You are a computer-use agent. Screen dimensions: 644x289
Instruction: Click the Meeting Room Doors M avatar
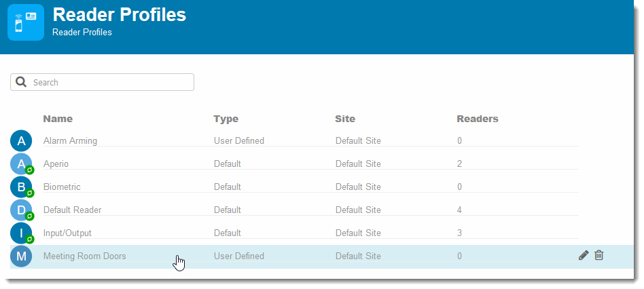coord(21,256)
